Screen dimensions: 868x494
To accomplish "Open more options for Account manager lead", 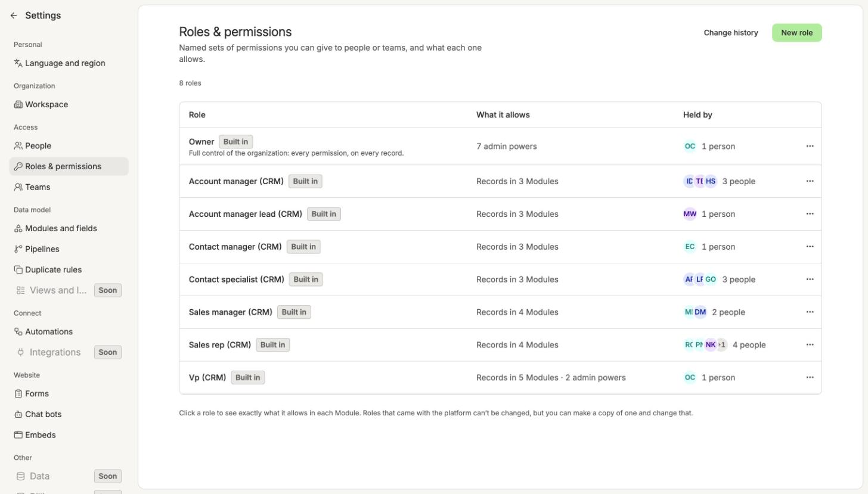I will 810,214.
